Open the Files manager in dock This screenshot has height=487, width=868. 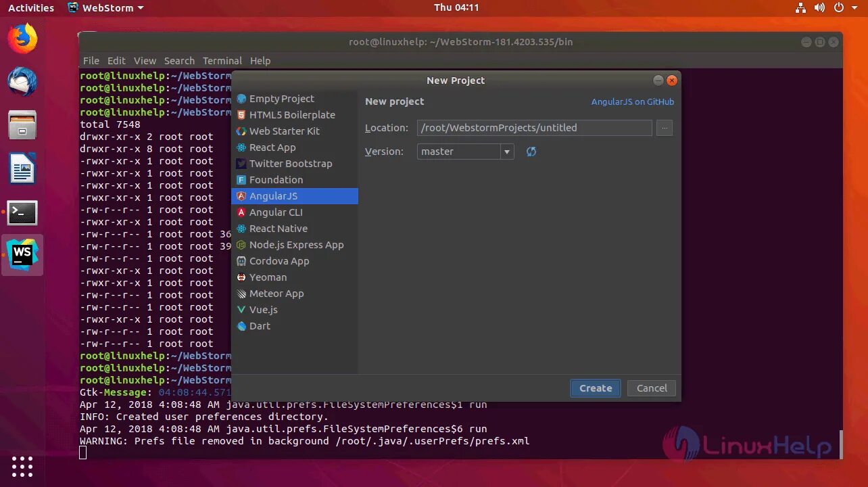[x=22, y=125]
